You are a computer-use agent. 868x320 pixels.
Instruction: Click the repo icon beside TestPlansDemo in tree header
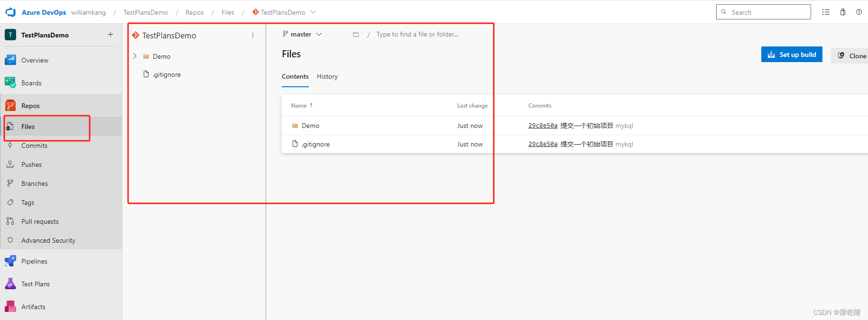coord(136,35)
